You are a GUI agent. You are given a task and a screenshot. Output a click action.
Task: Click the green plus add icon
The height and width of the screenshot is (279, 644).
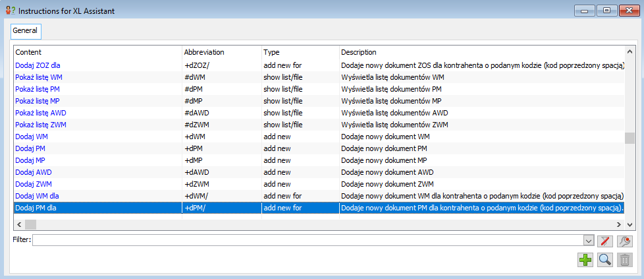click(585, 260)
